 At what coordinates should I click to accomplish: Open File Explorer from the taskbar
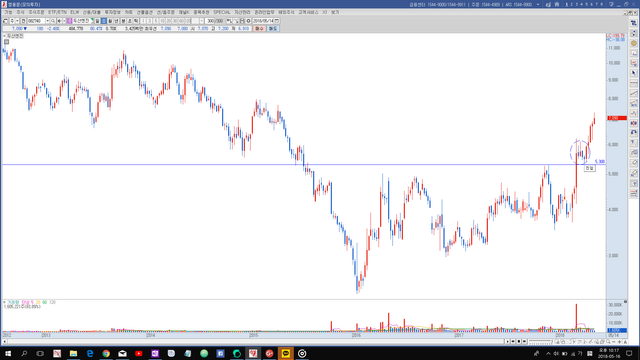[x=73, y=353]
